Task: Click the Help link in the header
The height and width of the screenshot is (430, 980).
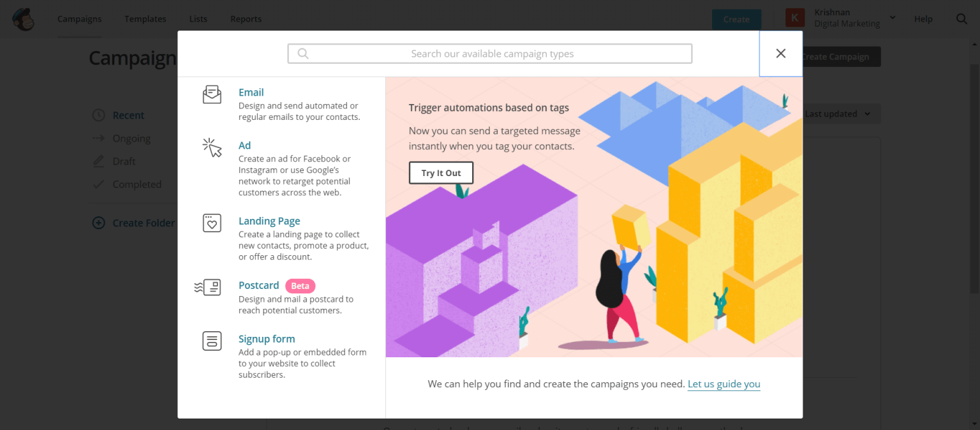Action: tap(923, 19)
